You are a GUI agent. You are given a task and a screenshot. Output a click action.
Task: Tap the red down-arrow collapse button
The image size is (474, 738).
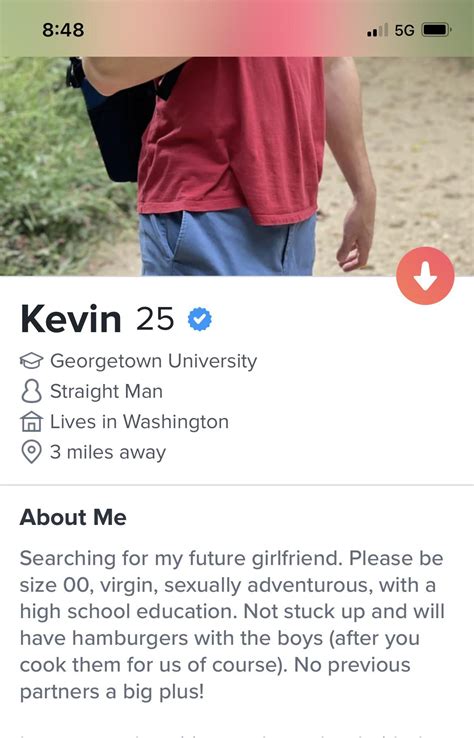pyautogui.click(x=425, y=276)
